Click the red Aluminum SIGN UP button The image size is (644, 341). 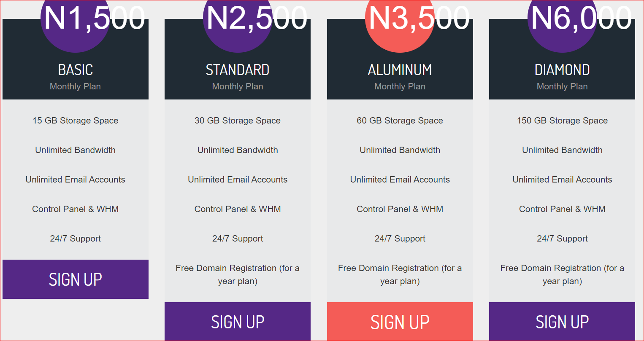click(x=400, y=321)
